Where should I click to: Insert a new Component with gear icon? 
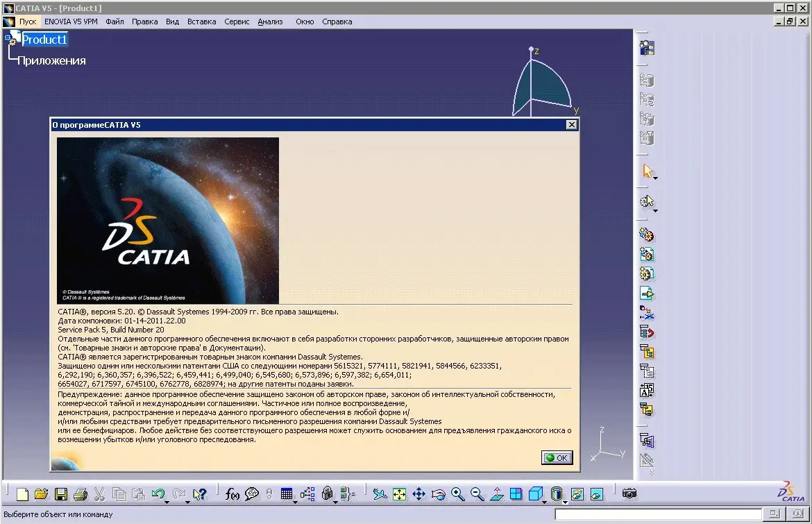[x=647, y=235]
